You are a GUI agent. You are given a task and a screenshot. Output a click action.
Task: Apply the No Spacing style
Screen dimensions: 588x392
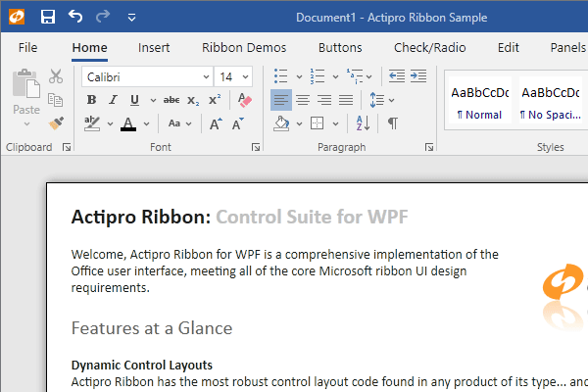(551, 100)
